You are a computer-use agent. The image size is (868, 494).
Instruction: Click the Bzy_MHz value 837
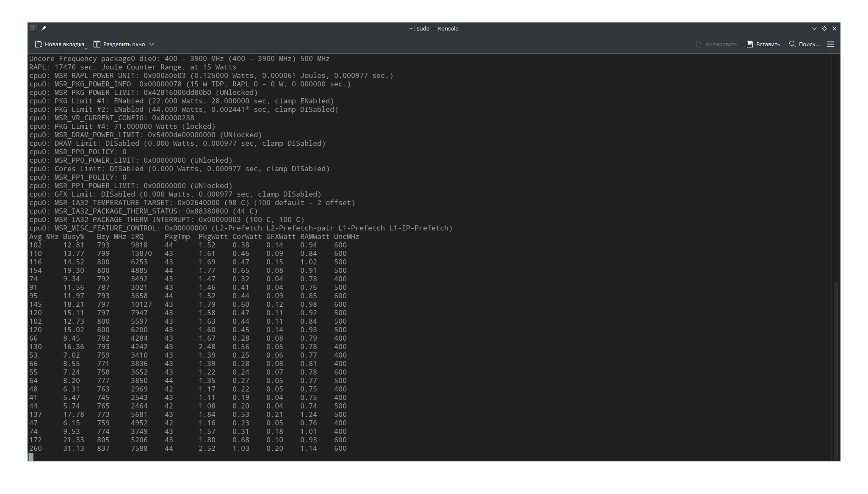(103, 448)
